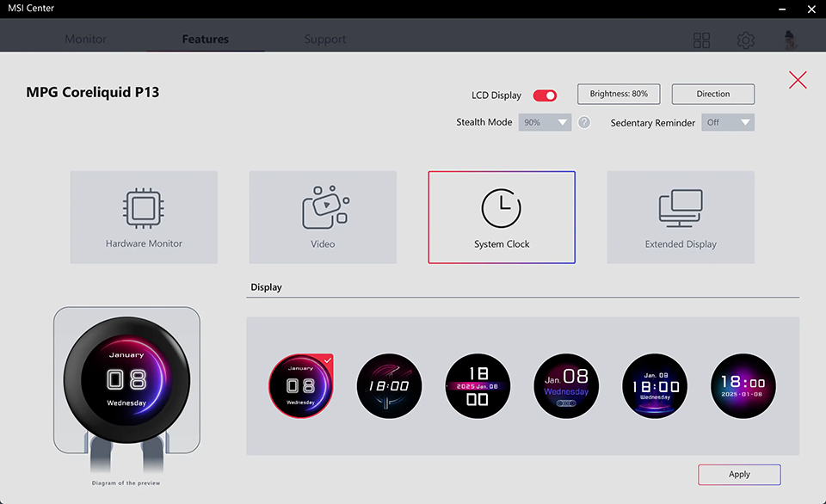Screen dimensions: 826x504
Task: Switch to the Support tab
Action: coord(325,40)
